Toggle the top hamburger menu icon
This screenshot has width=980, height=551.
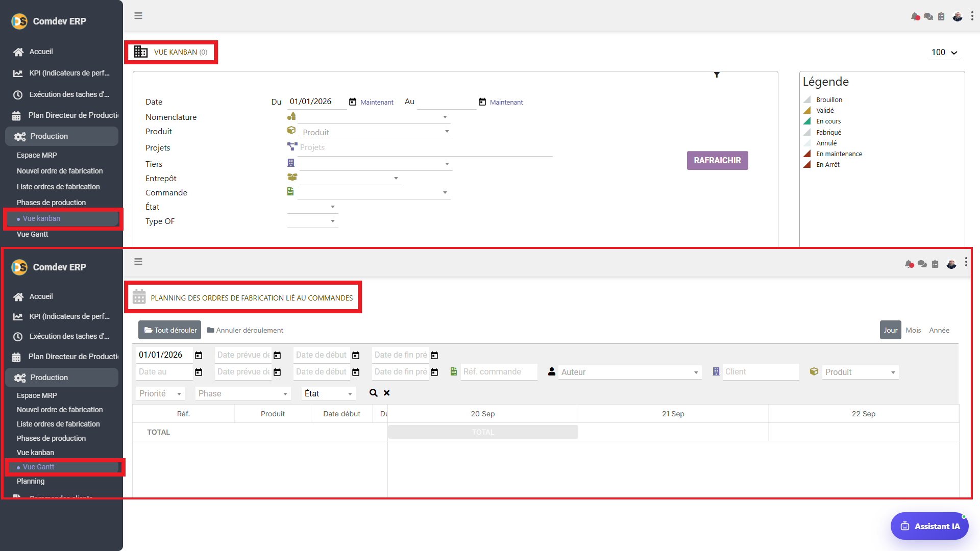[138, 16]
